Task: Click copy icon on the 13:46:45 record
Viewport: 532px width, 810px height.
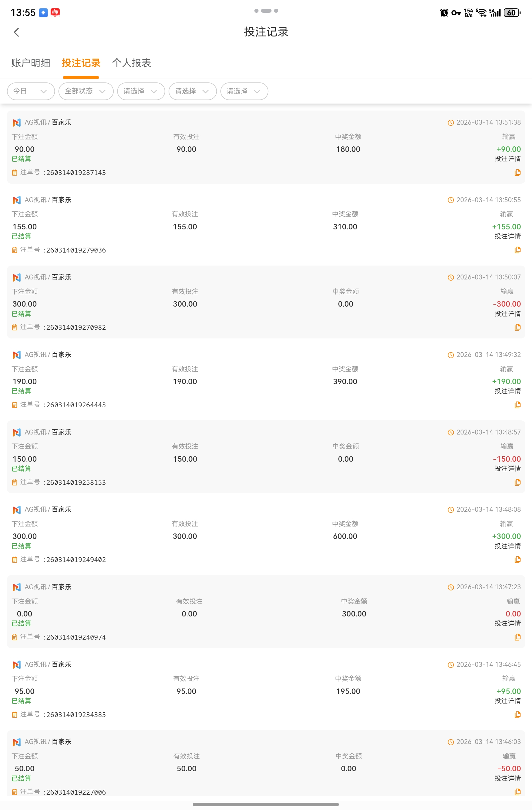Action: tap(517, 715)
